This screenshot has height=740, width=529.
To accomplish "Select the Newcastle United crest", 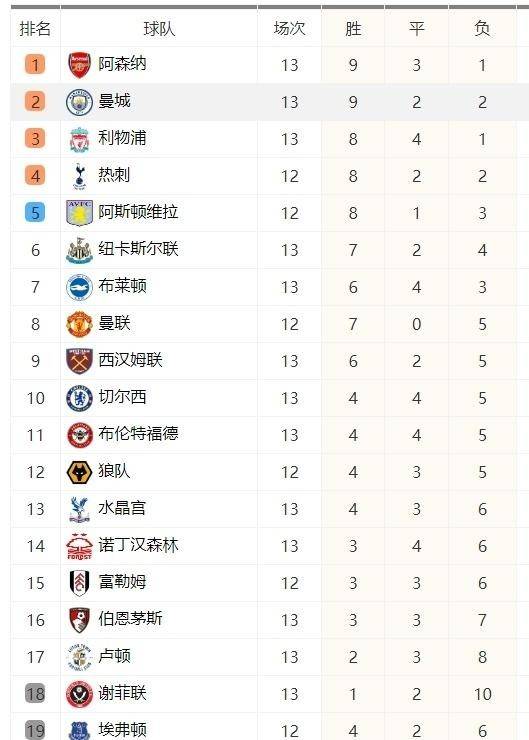I will (x=79, y=250).
